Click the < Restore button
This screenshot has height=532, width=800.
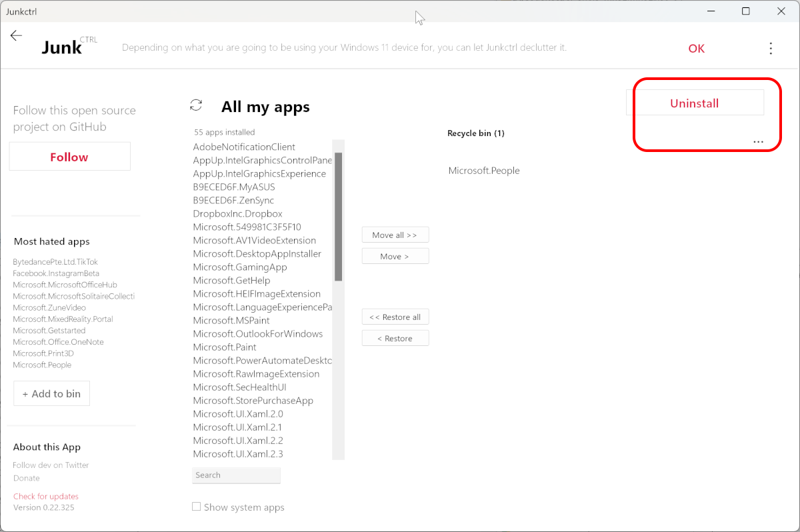tap(395, 338)
